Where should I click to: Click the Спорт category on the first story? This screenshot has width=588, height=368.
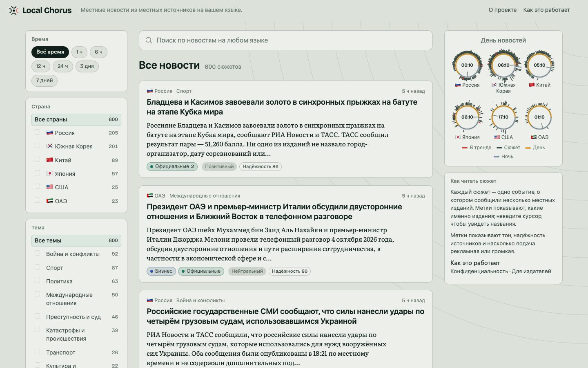(184, 91)
